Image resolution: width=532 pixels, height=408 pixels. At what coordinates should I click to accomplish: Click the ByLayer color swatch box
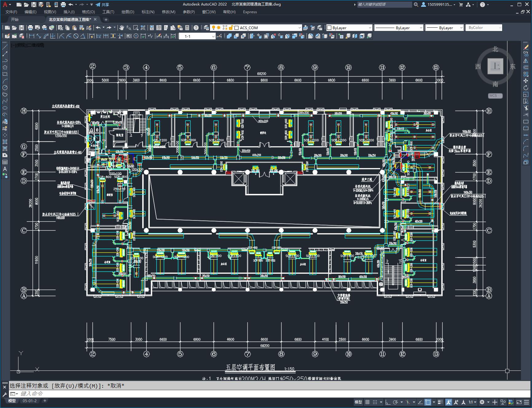(x=329, y=28)
